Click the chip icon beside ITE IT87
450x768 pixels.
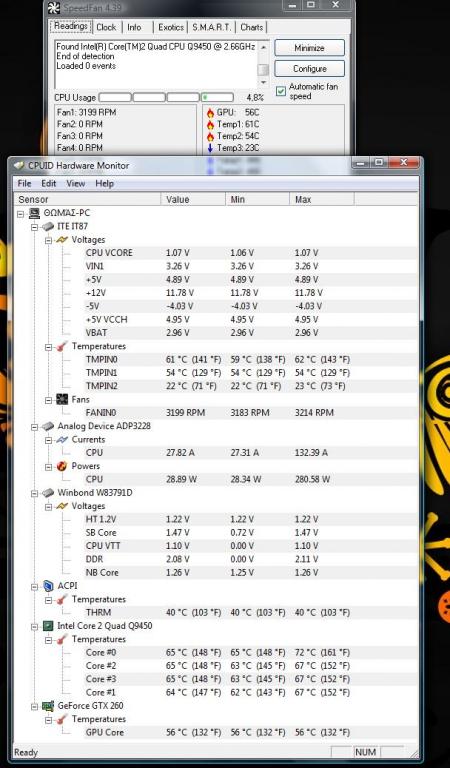click(48, 226)
